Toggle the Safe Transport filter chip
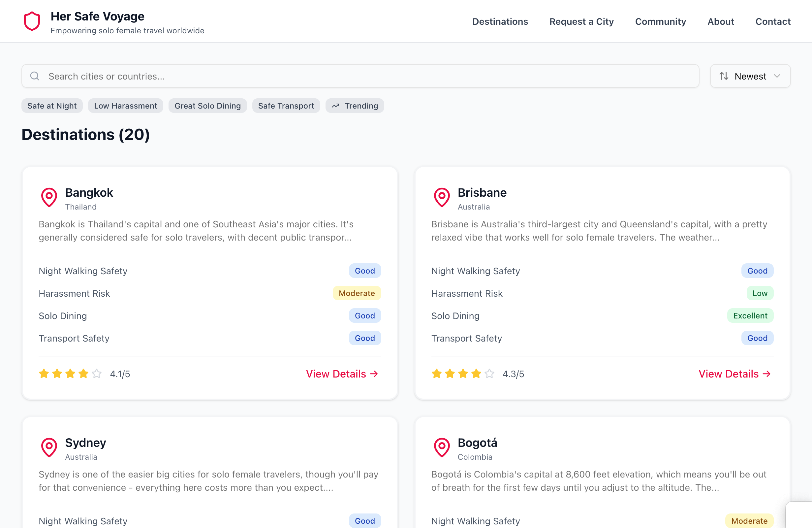Image resolution: width=812 pixels, height=528 pixels. (286, 106)
